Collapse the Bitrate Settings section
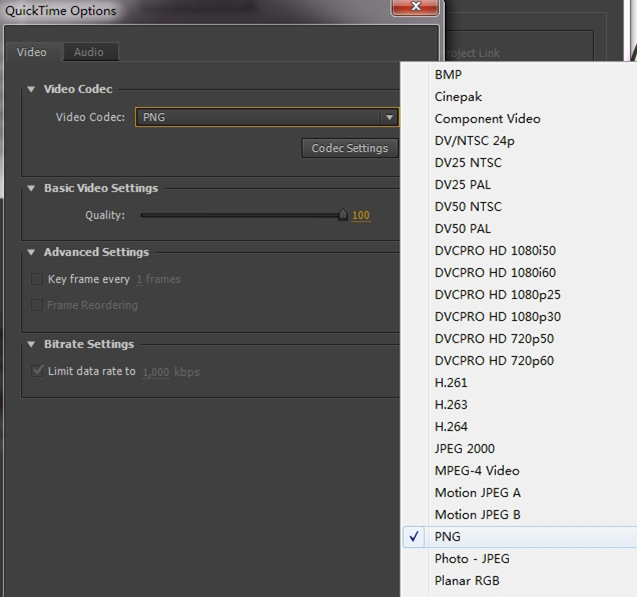Image resolution: width=637 pixels, height=597 pixels. [31, 344]
